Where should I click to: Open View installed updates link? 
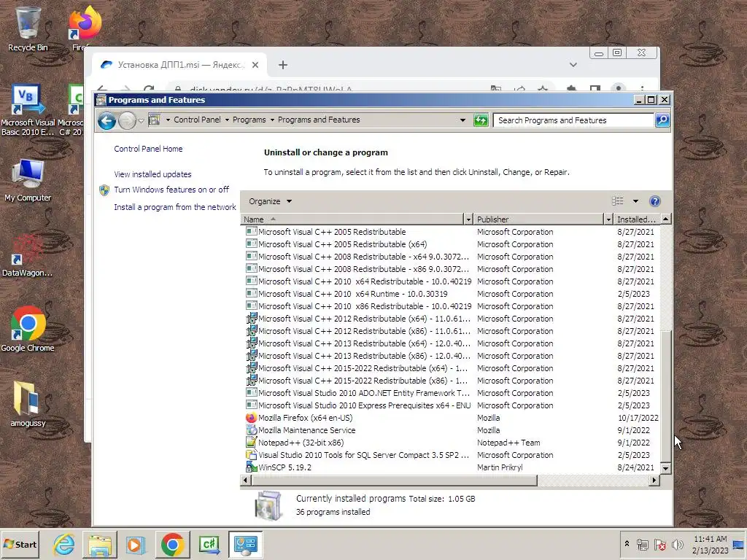152,174
